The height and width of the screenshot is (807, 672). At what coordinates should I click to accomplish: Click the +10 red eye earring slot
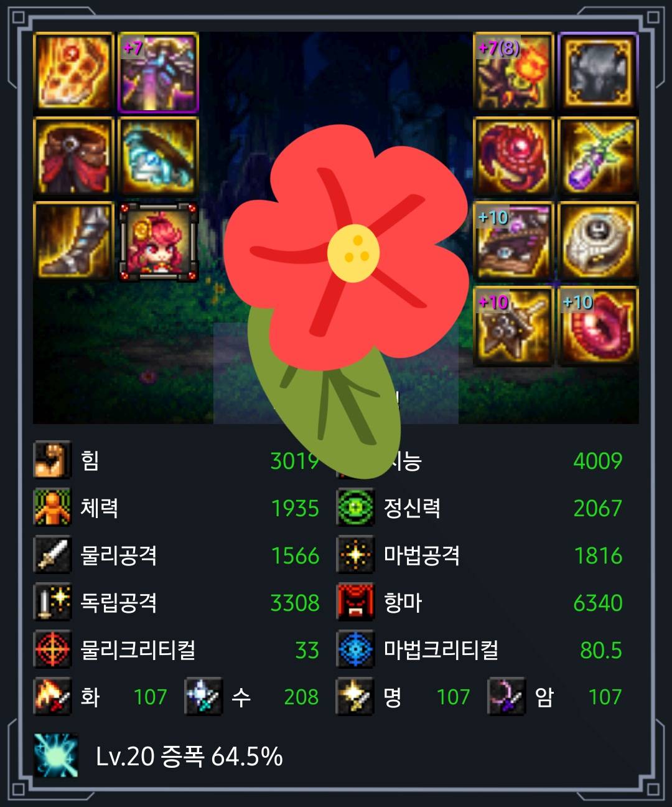click(x=598, y=326)
